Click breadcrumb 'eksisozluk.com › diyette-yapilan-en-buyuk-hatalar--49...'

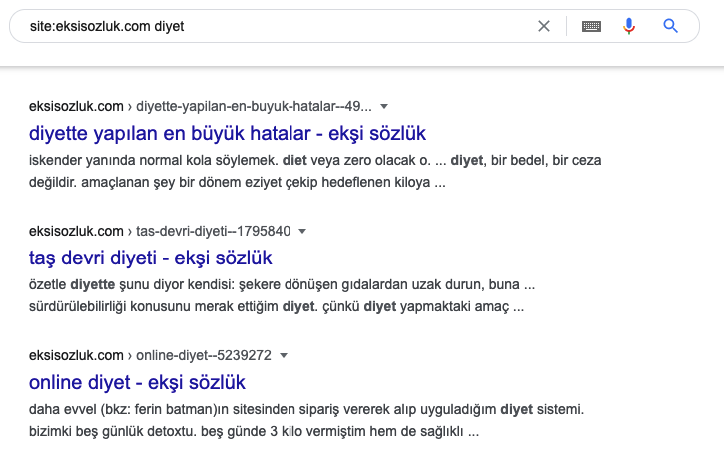coord(200,107)
